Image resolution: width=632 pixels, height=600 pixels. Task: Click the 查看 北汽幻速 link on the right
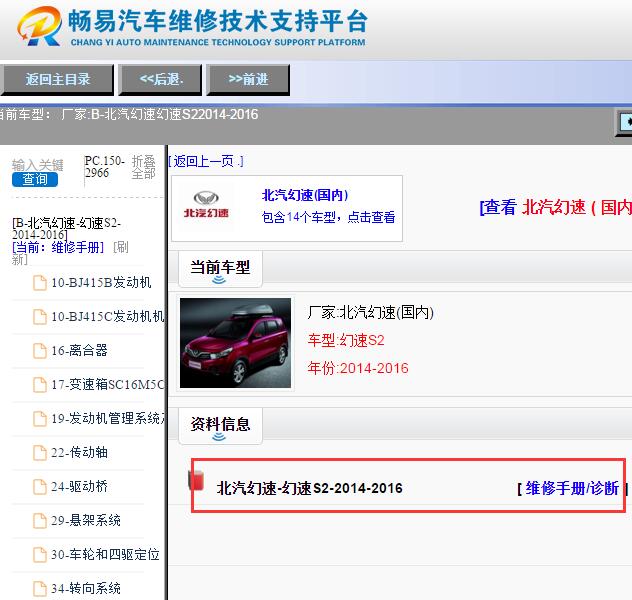[x=555, y=208]
